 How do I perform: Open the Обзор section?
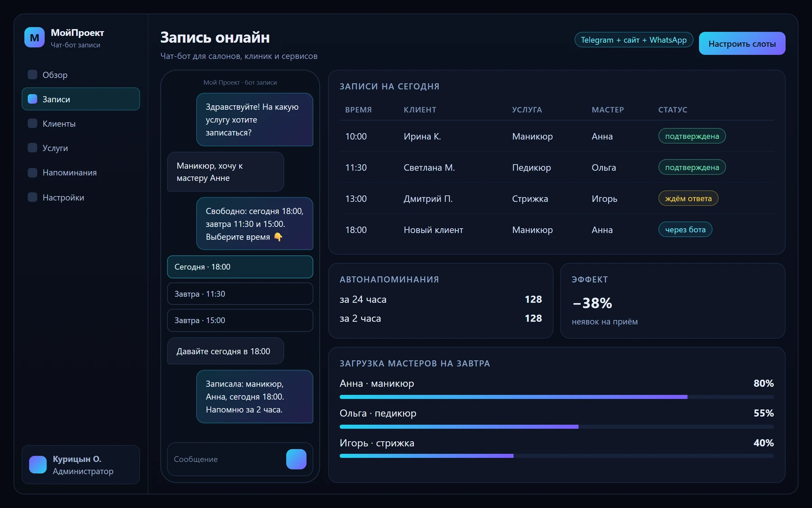point(81,75)
